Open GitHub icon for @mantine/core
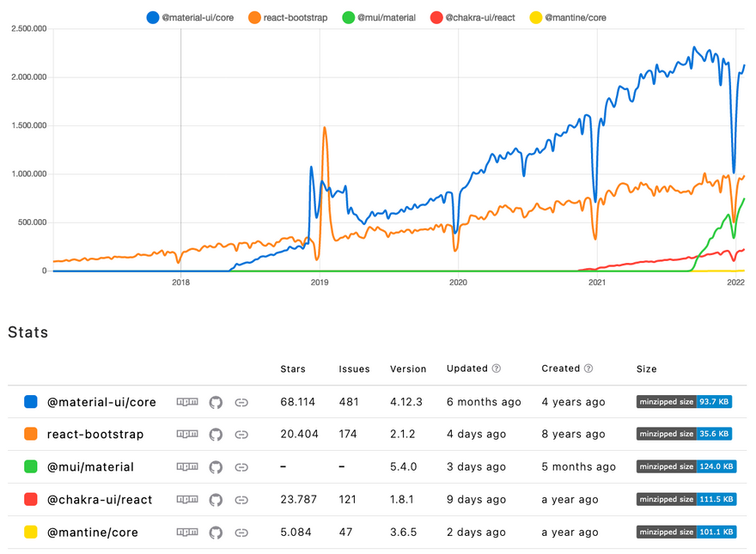Viewport: 756px width, 554px height. [x=216, y=533]
